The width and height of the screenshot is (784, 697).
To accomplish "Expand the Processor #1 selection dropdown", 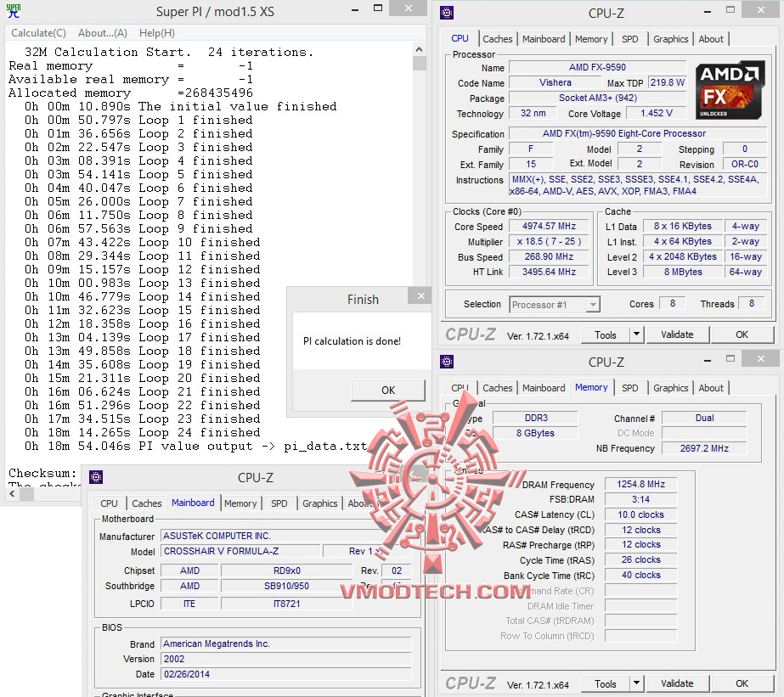I will (x=593, y=304).
